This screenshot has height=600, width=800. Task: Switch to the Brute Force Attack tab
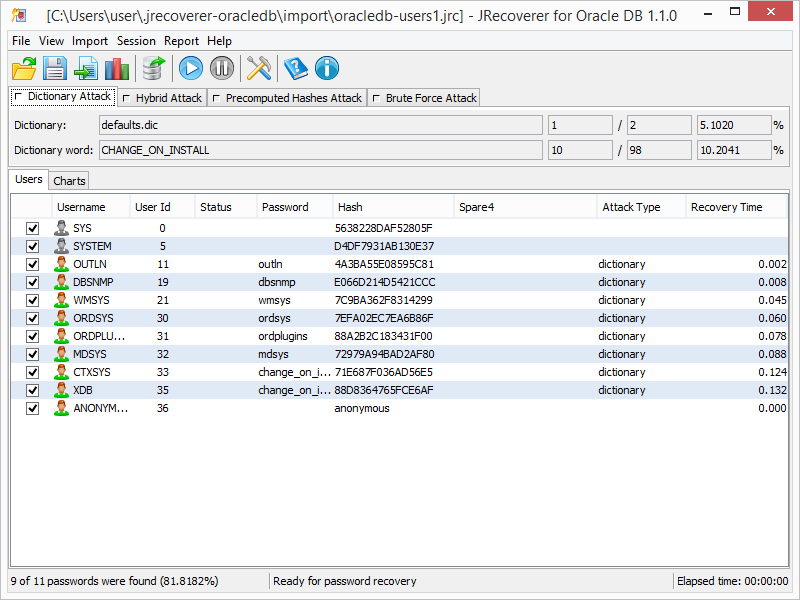pyautogui.click(x=424, y=98)
